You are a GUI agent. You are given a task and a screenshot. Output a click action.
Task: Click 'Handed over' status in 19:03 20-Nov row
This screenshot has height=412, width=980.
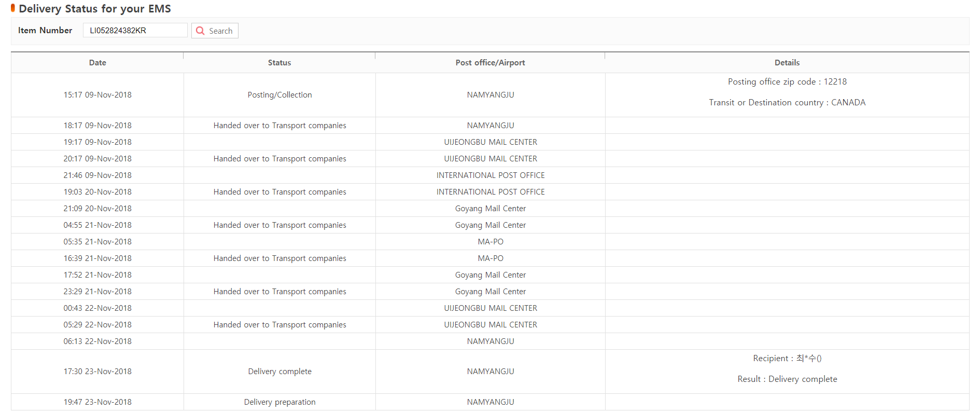pos(279,192)
